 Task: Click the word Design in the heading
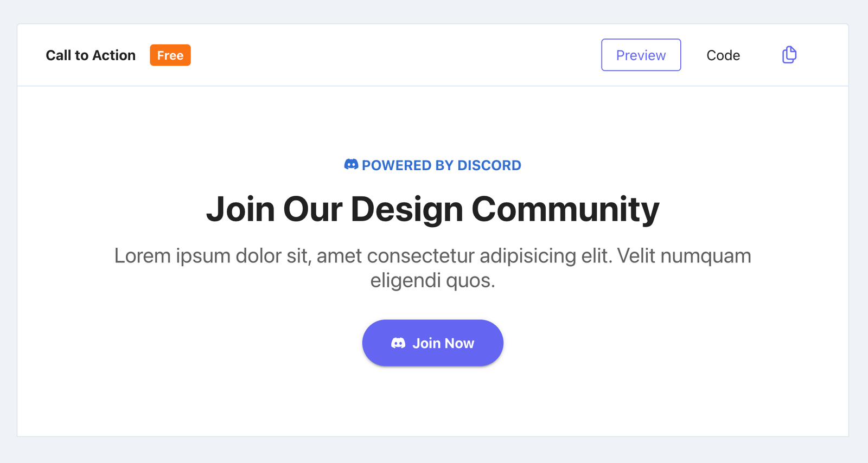(407, 209)
